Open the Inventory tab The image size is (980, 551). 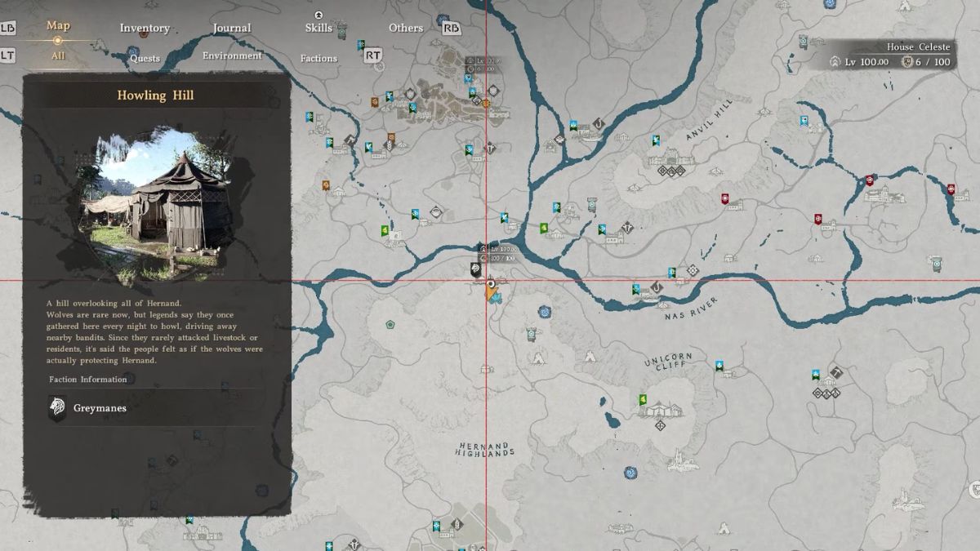pyautogui.click(x=145, y=28)
